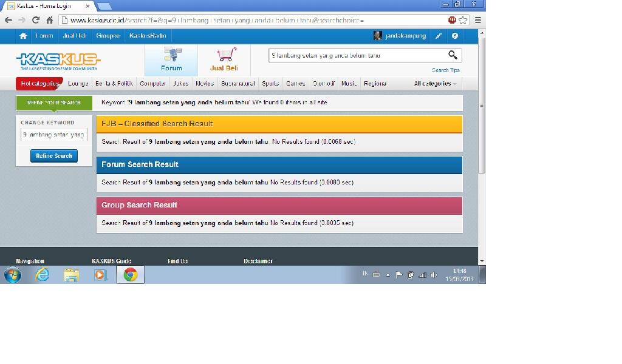Open Jual Beli in the top bar
The width and height of the screenshot is (622, 364).
(x=74, y=36)
